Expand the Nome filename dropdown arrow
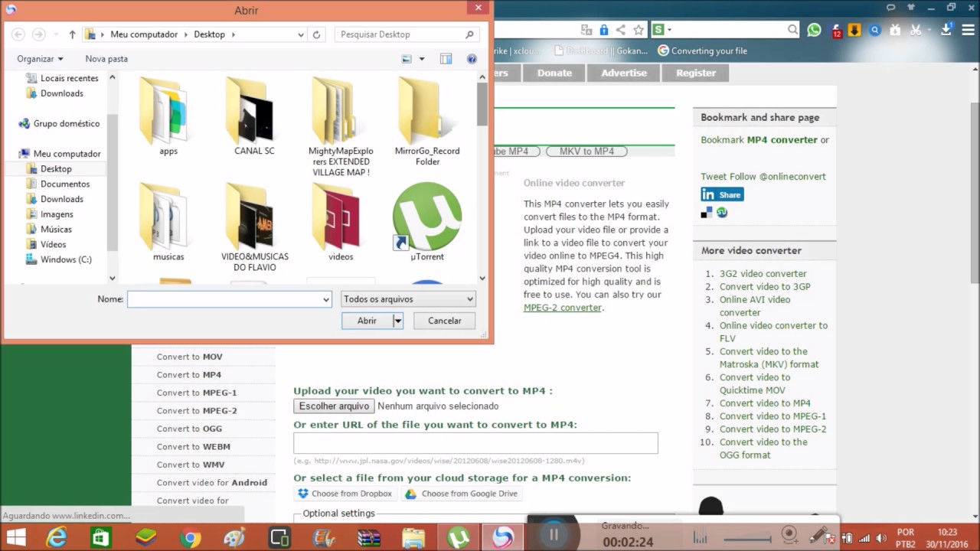The image size is (980, 551). coord(325,299)
